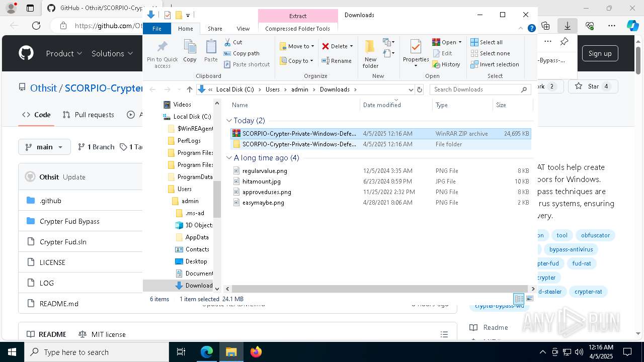Click Select all in ribbon

487,42
